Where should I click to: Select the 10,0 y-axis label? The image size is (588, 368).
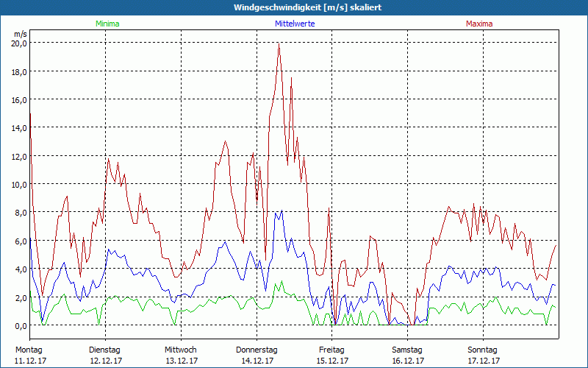point(18,184)
